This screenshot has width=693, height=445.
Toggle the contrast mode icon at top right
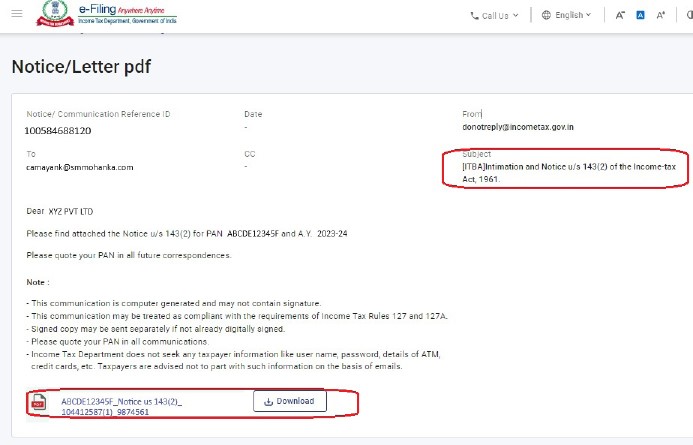(x=688, y=15)
